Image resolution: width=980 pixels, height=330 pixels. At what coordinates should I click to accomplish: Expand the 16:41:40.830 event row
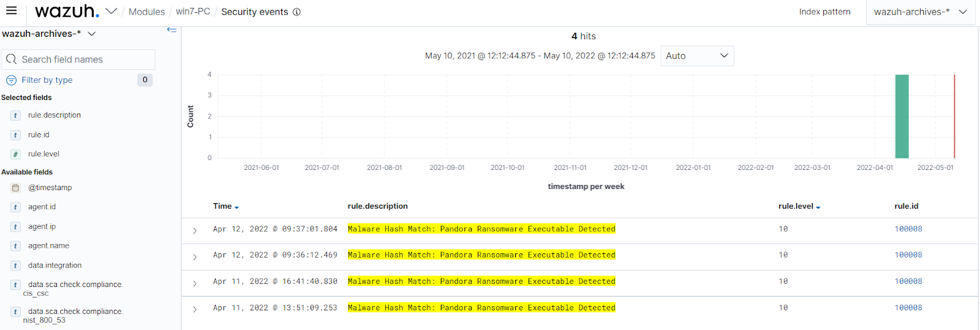tap(195, 283)
